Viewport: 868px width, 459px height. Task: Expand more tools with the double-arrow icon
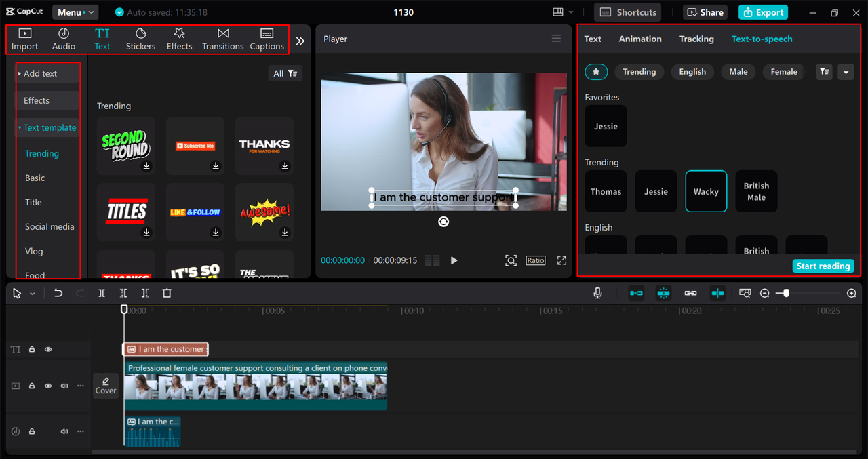(x=300, y=41)
